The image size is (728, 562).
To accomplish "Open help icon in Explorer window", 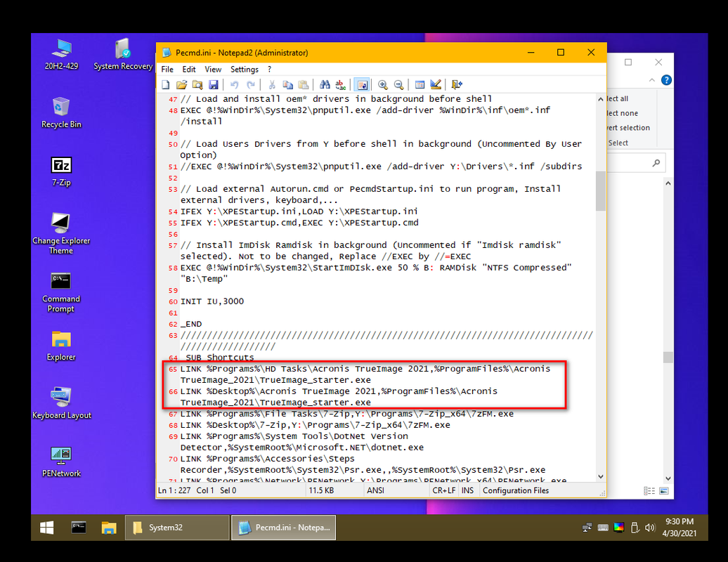I will (666, 80).
